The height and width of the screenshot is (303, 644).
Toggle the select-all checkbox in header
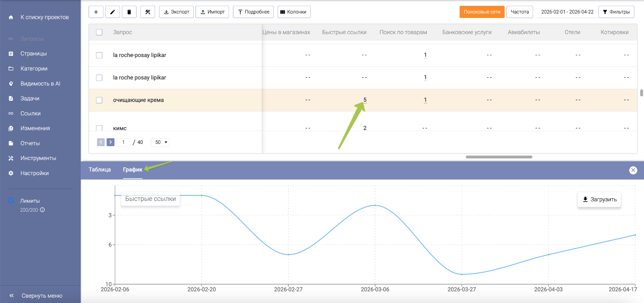(x=99, y=32)
